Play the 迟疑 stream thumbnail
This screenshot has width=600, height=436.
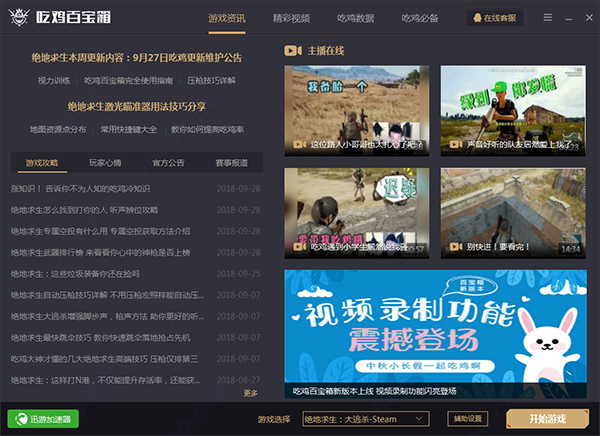(x=357, y=213)
